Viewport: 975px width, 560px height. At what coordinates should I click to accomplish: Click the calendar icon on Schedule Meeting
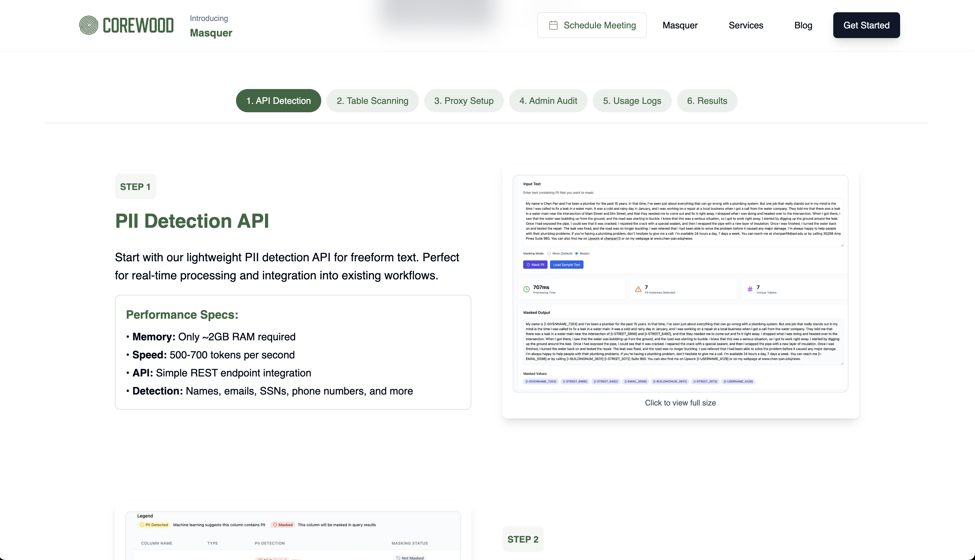click(x=553, y=25)
